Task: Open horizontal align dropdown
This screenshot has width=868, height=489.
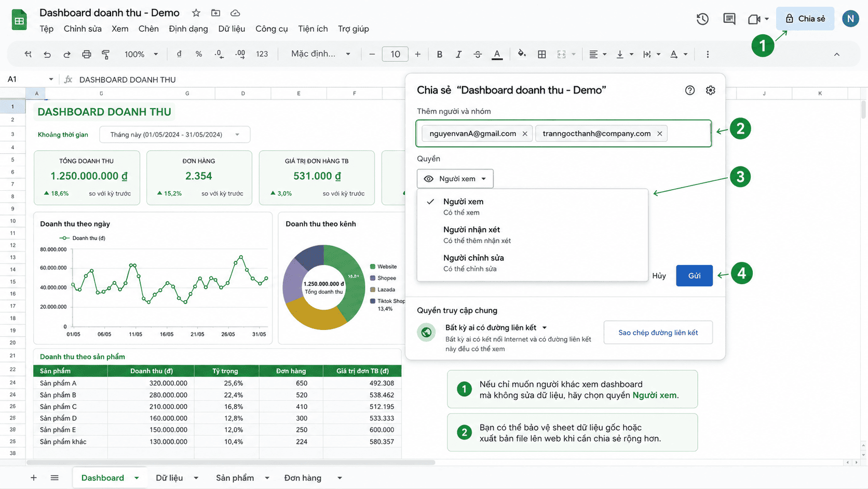Action: coord(598,54)
